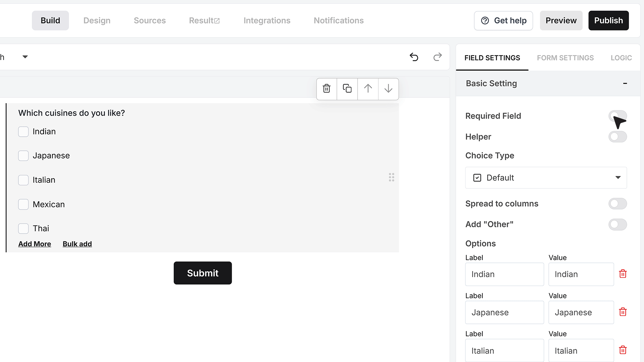Turn on Add "Other" toggle
This screenshot has width=644, height=362.
pyautogui.click(x=618, y=225)
